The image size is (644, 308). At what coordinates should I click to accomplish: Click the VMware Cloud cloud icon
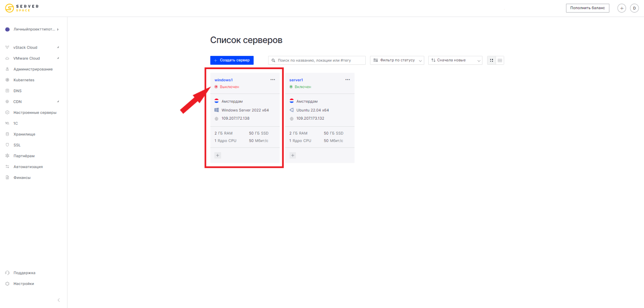pyautogui.click(x=7, y=58)
